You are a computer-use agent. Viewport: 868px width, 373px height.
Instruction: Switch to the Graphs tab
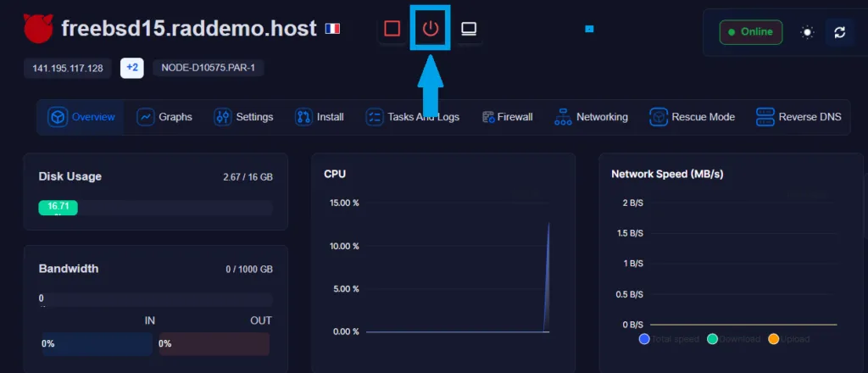tap(164, 117)
